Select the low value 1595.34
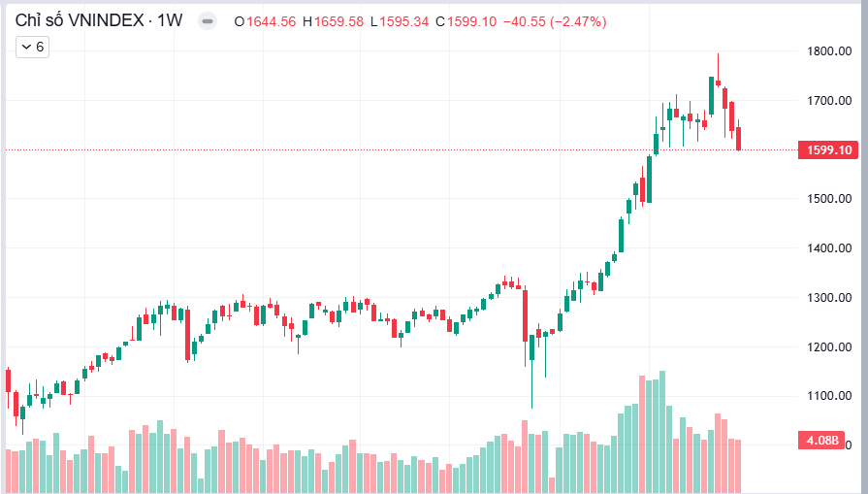The image size is (868, 494). pos(403,21)
